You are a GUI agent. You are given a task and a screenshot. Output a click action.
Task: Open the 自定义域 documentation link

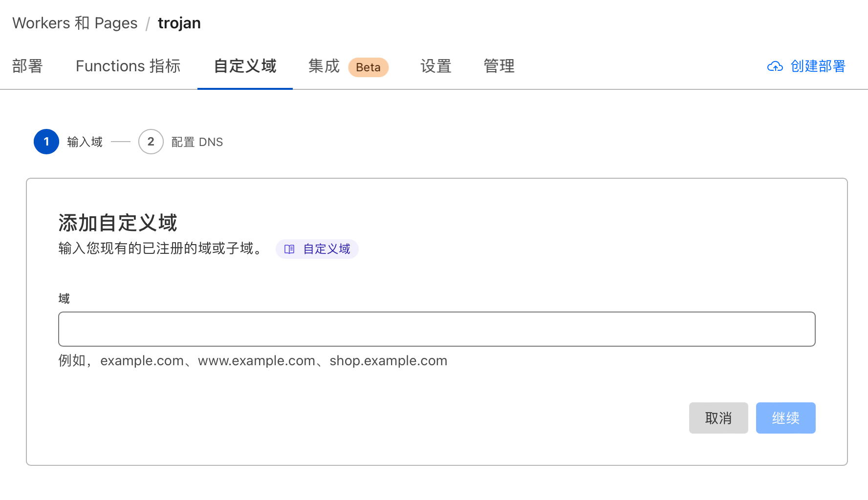(x=326, y=249)
